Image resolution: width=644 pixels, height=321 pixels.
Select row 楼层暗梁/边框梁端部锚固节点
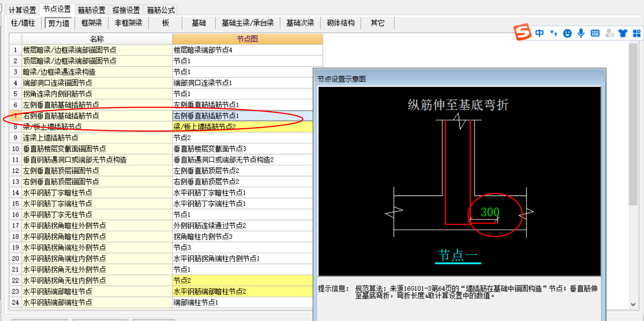click(x=97, y=50)
